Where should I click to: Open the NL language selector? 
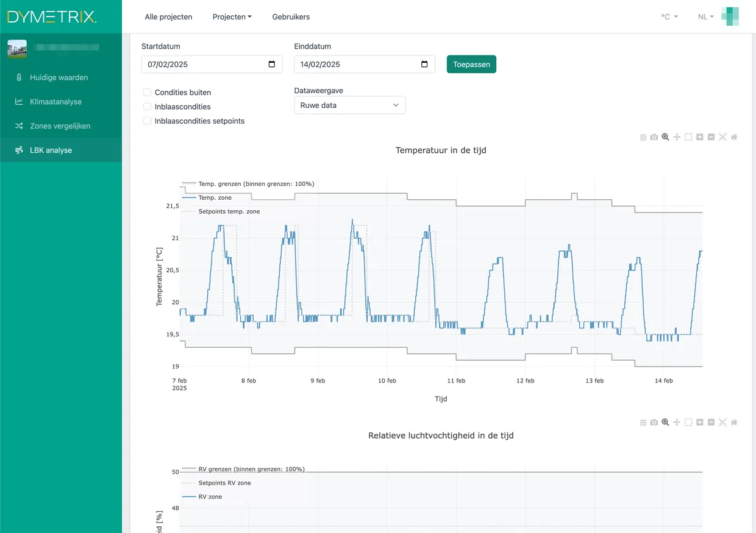(705, 16)
